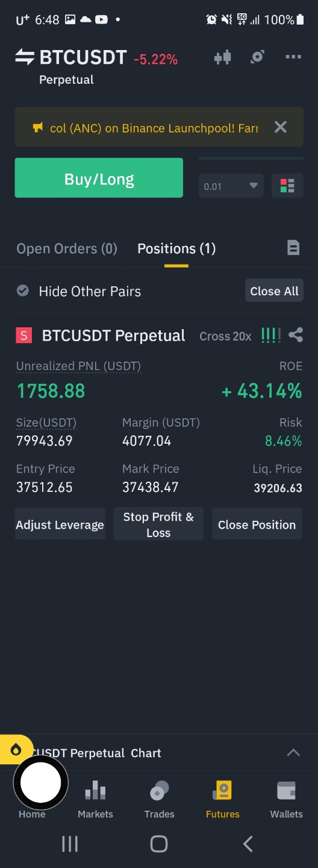Dismiss the Launchpool announcement banner

point(281,127)
